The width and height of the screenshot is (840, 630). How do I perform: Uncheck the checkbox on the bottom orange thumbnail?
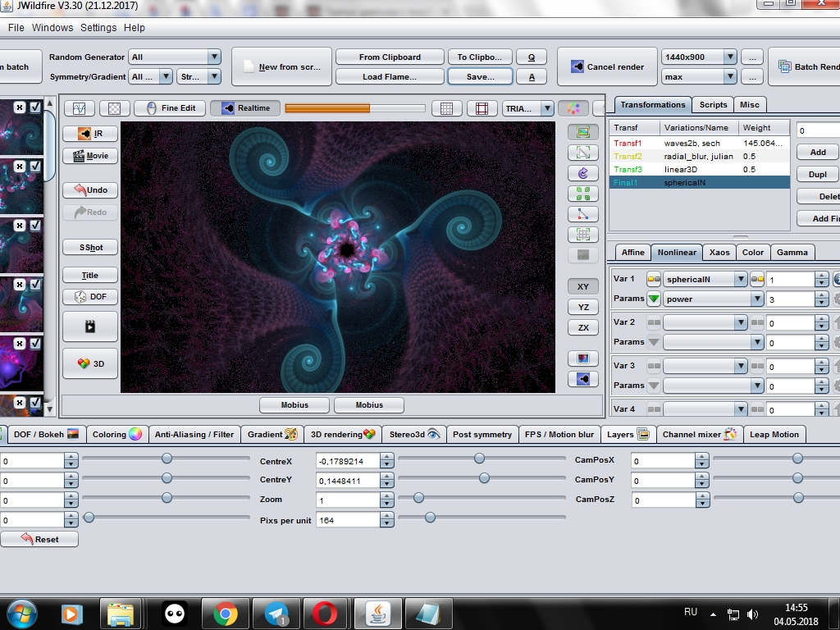coord(35,402)
